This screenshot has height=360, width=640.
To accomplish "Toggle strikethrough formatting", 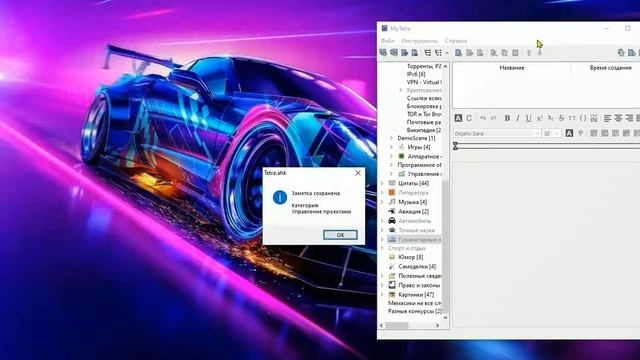I will [561, 118].
